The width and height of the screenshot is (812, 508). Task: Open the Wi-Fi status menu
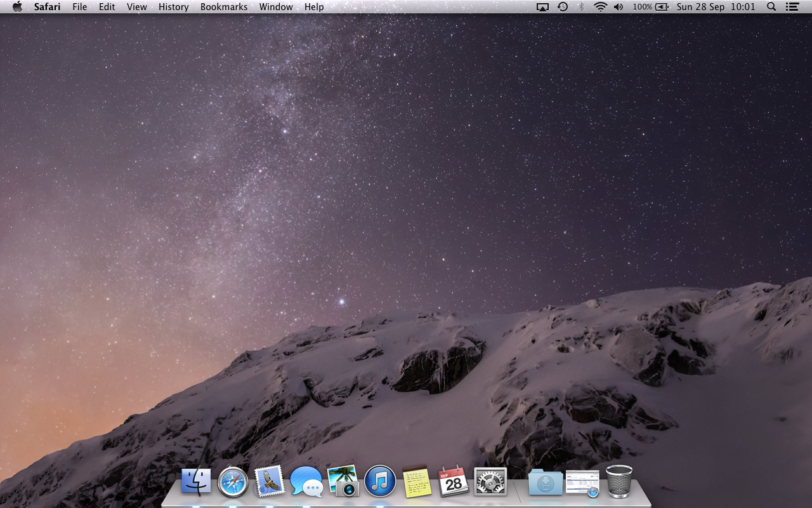click(600, 7)
